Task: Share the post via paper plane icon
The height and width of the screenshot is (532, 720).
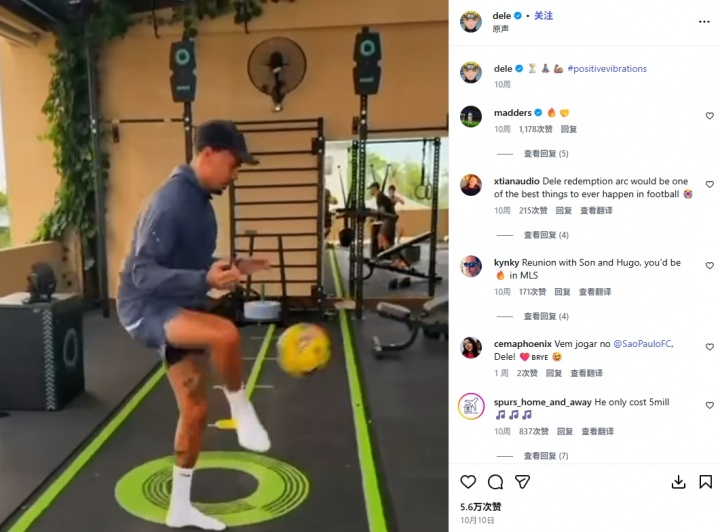Action: pyautogui.click(x=522, y=482)
